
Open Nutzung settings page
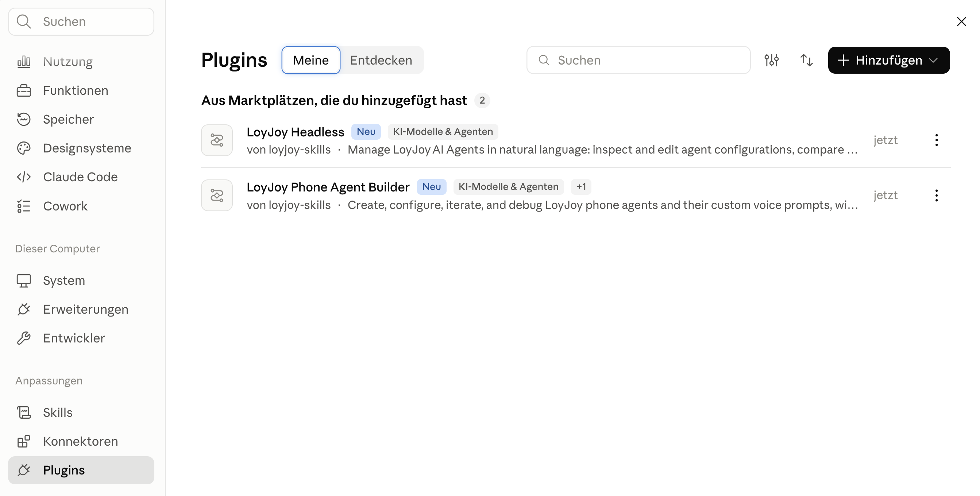tap(81, 62)
